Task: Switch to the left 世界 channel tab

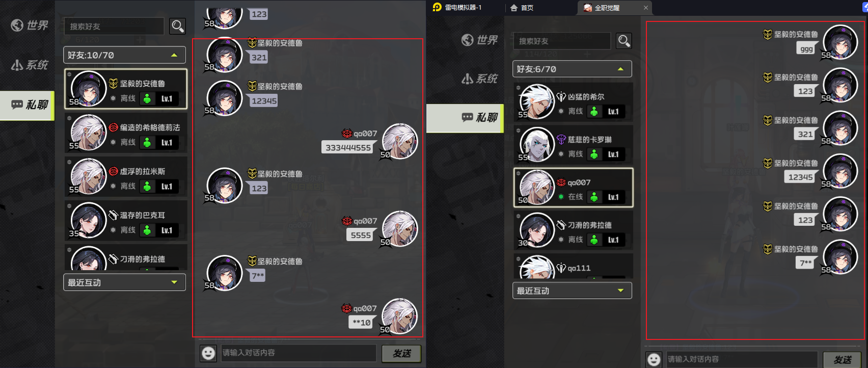Action: [x=29, y=25]
